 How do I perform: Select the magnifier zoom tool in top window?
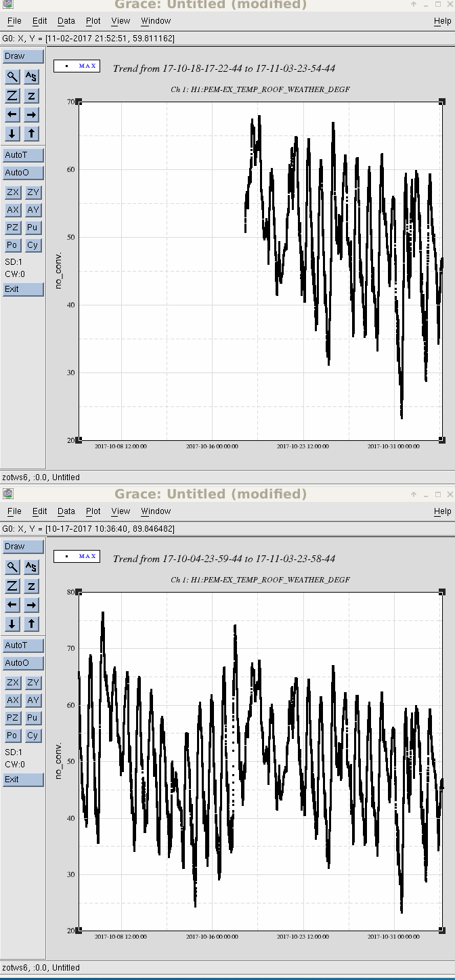(13, 77)
